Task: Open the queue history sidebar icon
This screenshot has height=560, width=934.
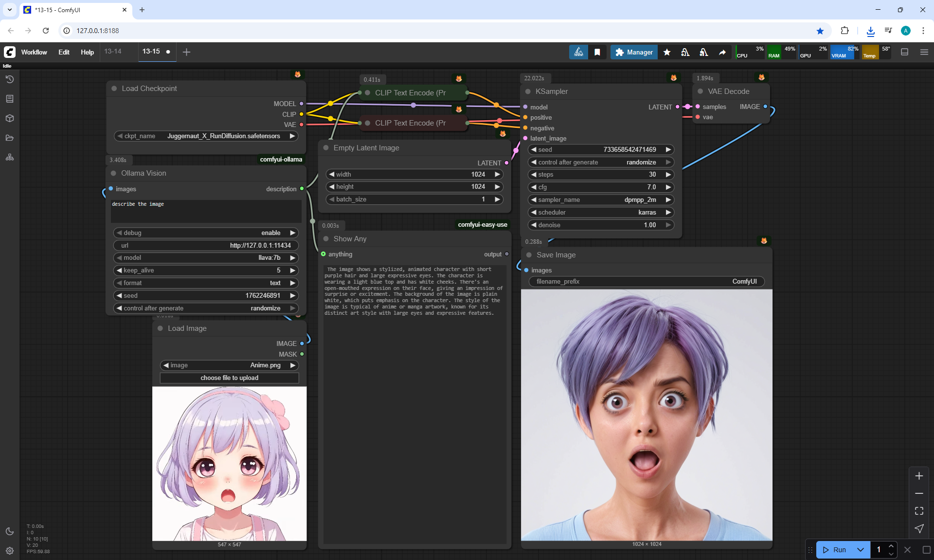Action: coord(9,79)
